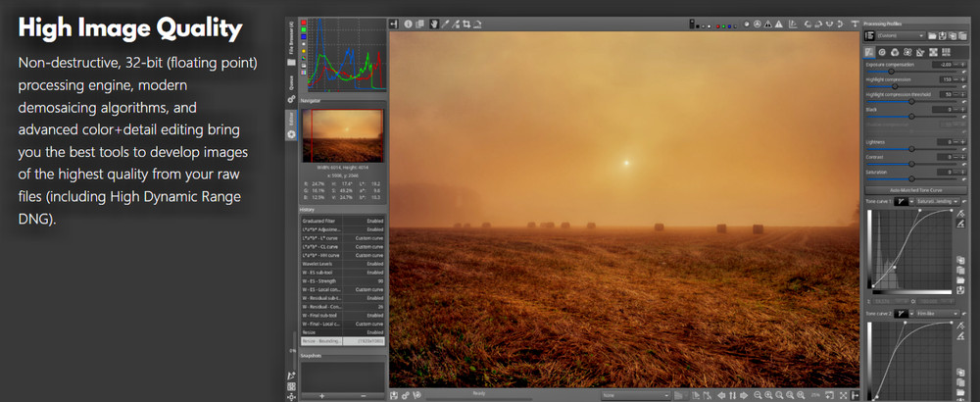
Task: Open the Raw tool tab
Action: [x=933, y=52]
